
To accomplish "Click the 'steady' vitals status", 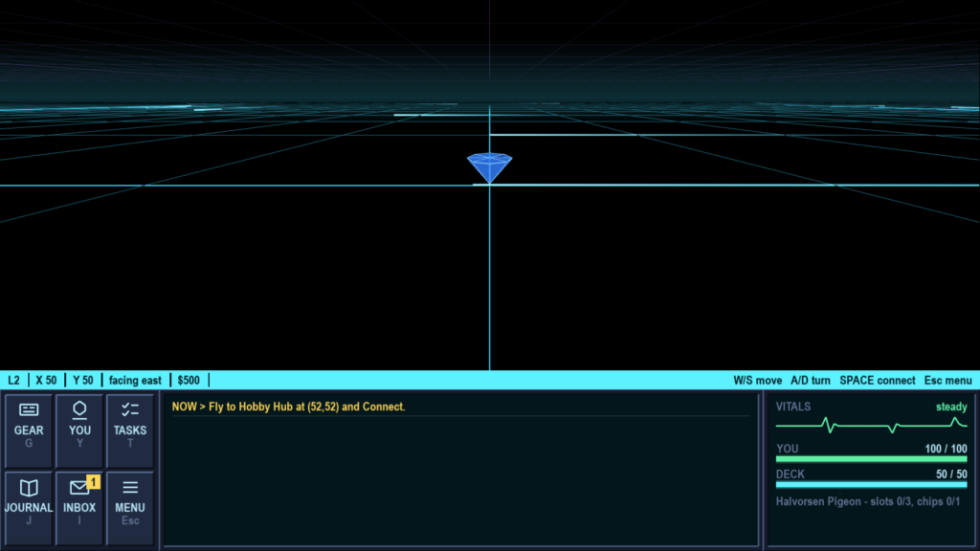I will click(x=951, y=407).
